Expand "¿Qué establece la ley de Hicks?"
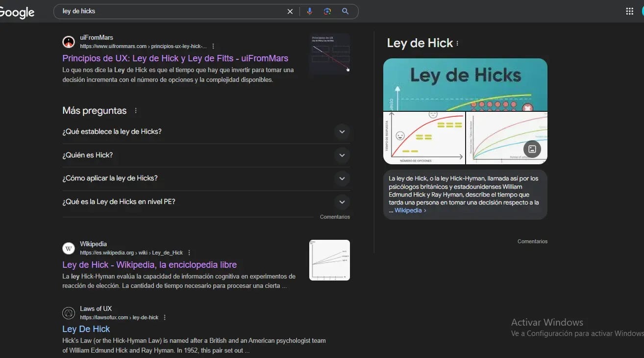Screen dimensions: 644x358 (206, 131)
